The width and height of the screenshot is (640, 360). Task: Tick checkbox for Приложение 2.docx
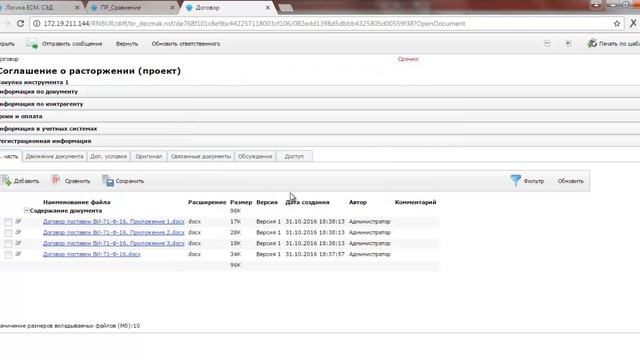[x=8, y=233]
